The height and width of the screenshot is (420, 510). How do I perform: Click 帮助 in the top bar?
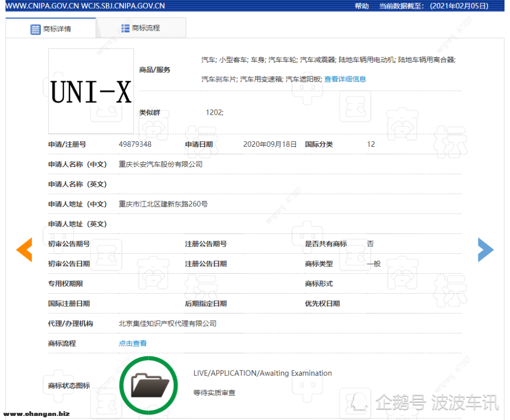tap(362, 6)
